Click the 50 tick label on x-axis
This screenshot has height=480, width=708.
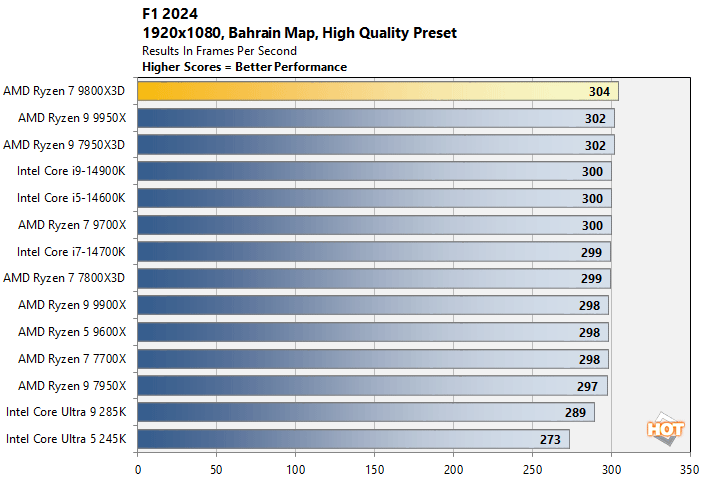216,470
